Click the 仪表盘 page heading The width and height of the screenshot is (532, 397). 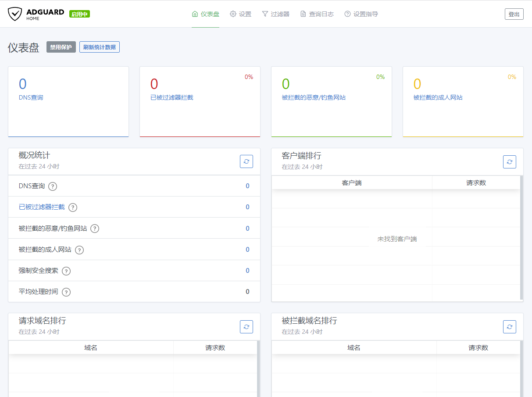tap(24, 48)
